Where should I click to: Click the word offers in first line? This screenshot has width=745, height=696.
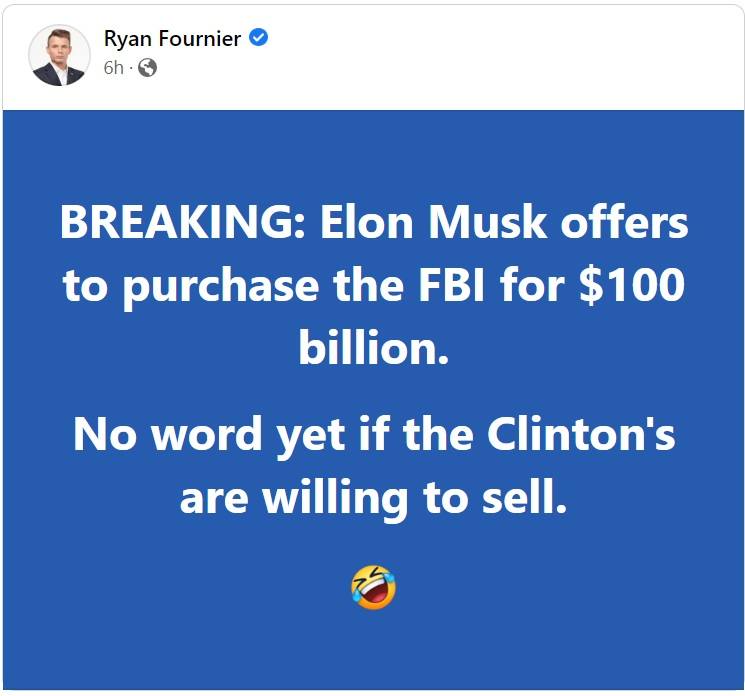[x=624, y=222]
